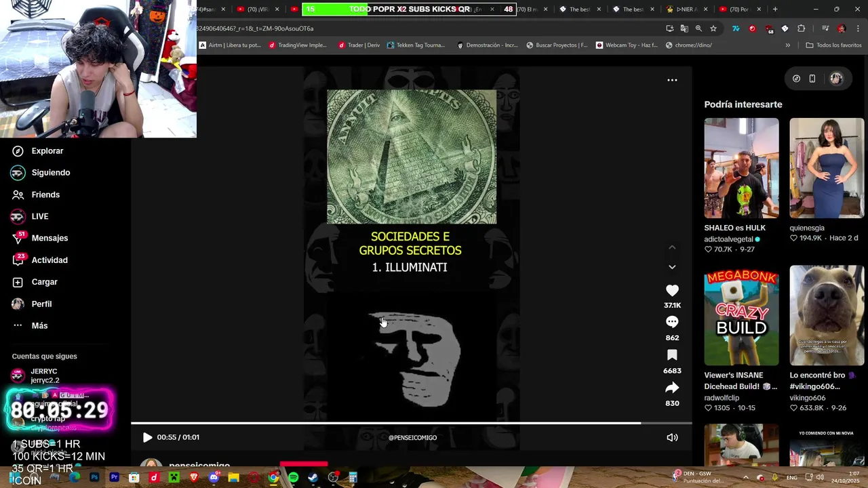This screenshot has width=868, height=488.
Task: Open browser Extensions puzzle icon
Action: [802, 28]
